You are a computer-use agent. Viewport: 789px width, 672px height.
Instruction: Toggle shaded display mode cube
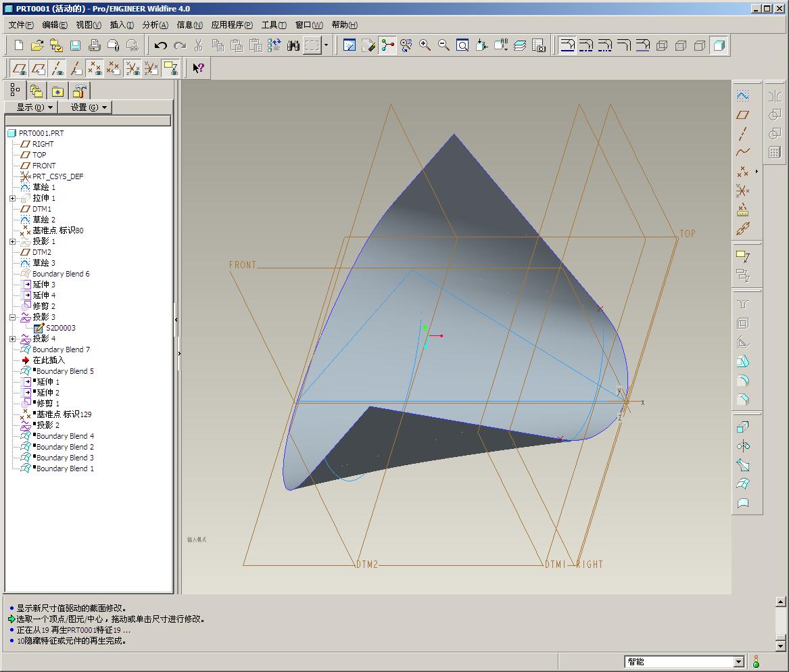[719, 46]
